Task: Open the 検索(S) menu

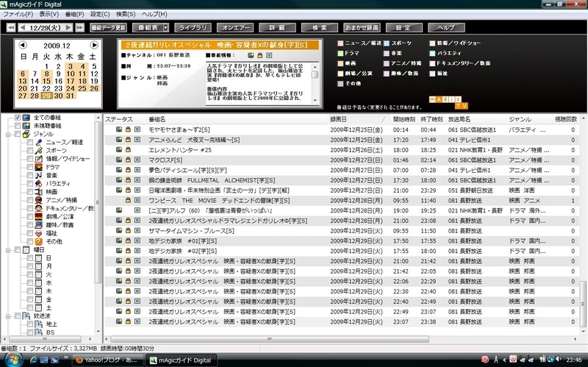Action: pos(126,14)
